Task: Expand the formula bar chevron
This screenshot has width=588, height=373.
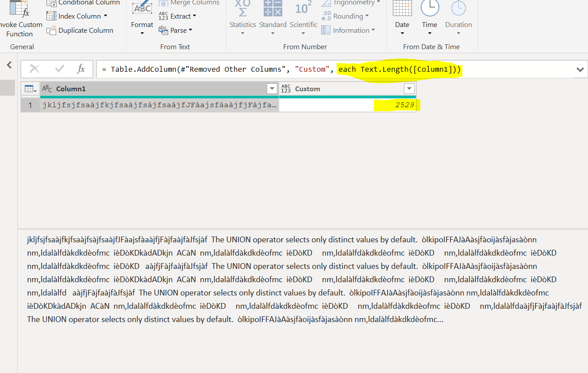Action: (x=580, y=70)
